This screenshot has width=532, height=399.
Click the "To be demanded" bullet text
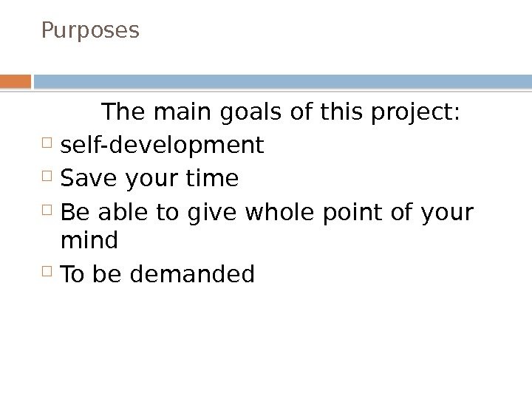(x=157, y=276)
